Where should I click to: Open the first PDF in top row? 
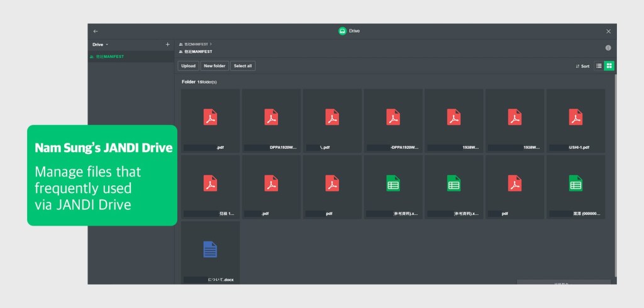(210, 121)
